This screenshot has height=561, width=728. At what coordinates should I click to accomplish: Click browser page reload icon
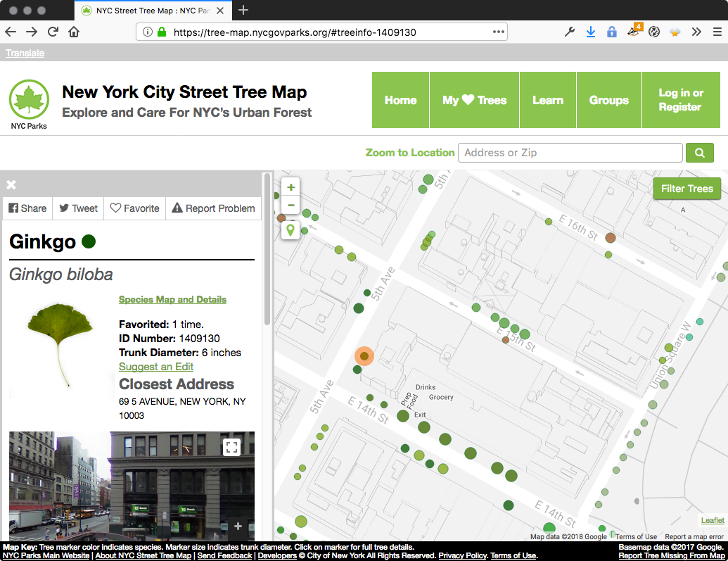pos(53,32)
